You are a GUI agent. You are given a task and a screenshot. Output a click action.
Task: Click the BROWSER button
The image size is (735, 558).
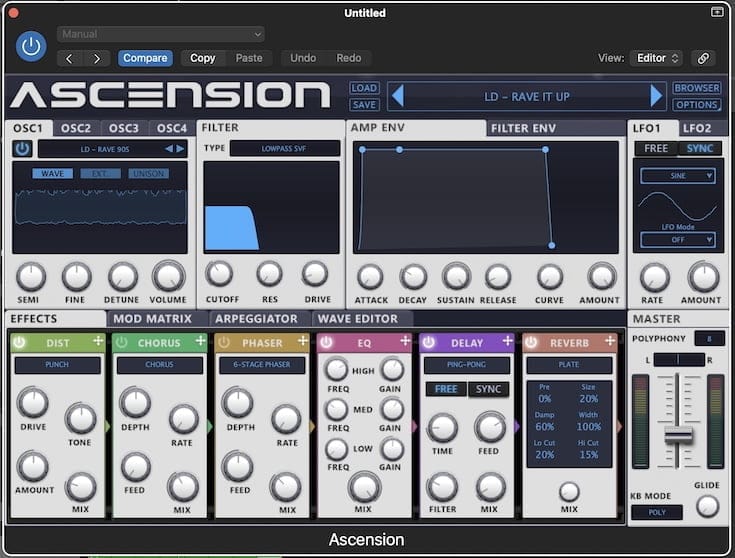tap(695, 88)
